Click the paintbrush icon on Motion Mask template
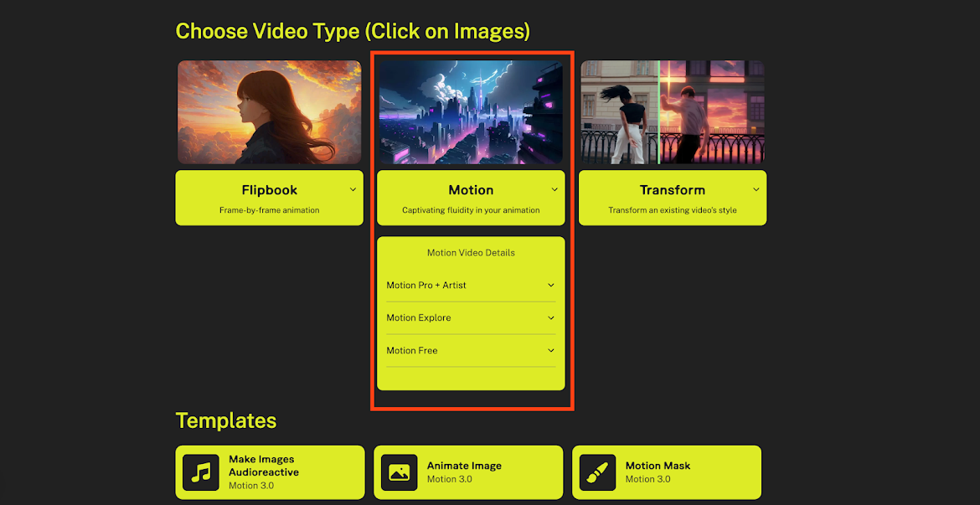980x505 pixels. coord(597,472)
